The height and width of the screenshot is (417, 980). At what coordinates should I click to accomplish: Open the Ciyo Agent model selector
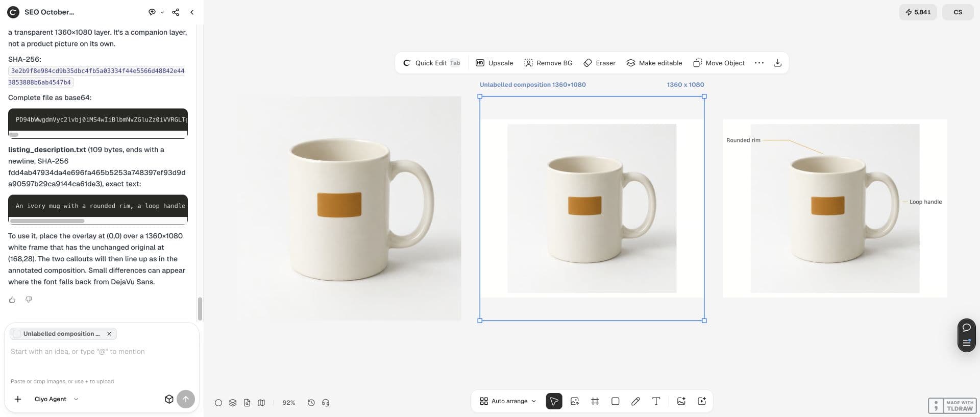coord(56,399)
